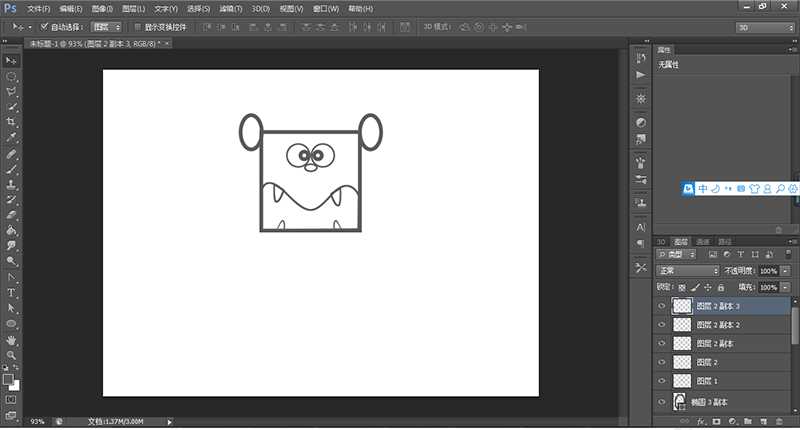The height and width of the screenshot is (430, 800).
Task: Switch to the 路径 panel tab
Action: click(725, 242)
